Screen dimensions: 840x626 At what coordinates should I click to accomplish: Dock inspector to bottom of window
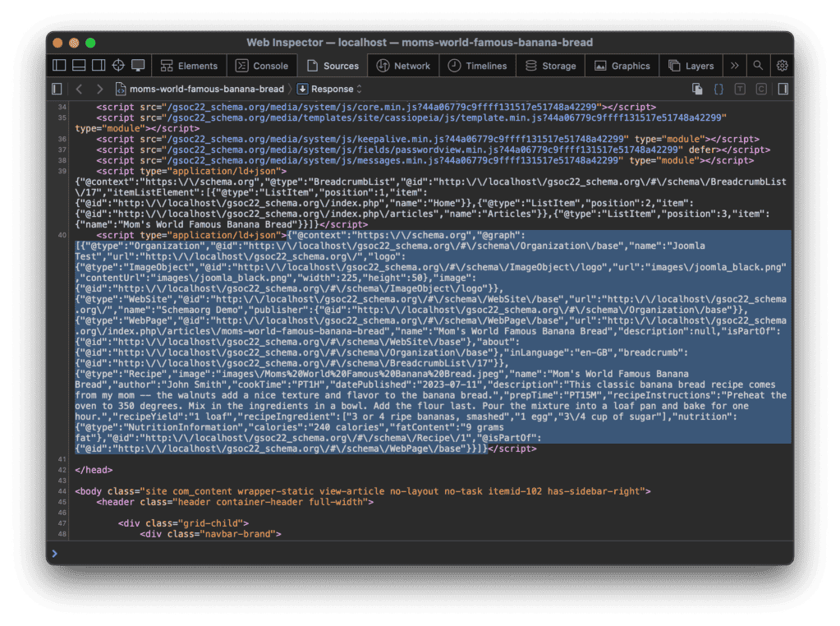click(79, 66)
